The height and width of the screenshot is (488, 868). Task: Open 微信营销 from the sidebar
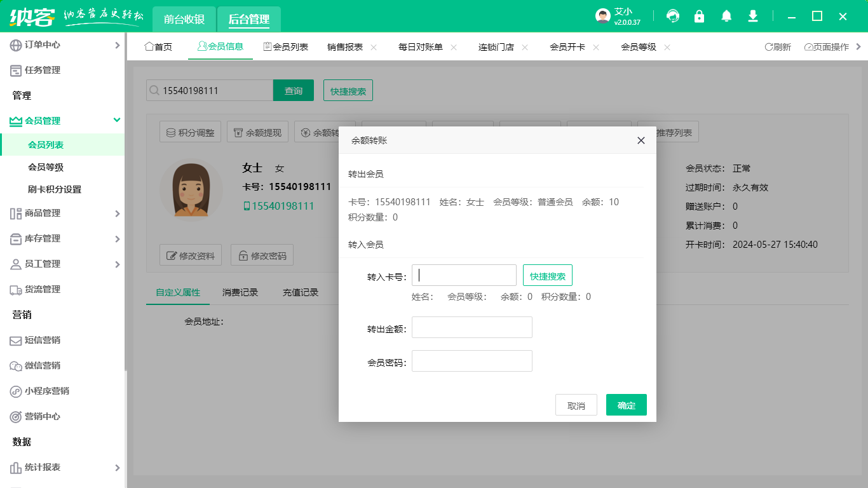[x=14, y=366]
